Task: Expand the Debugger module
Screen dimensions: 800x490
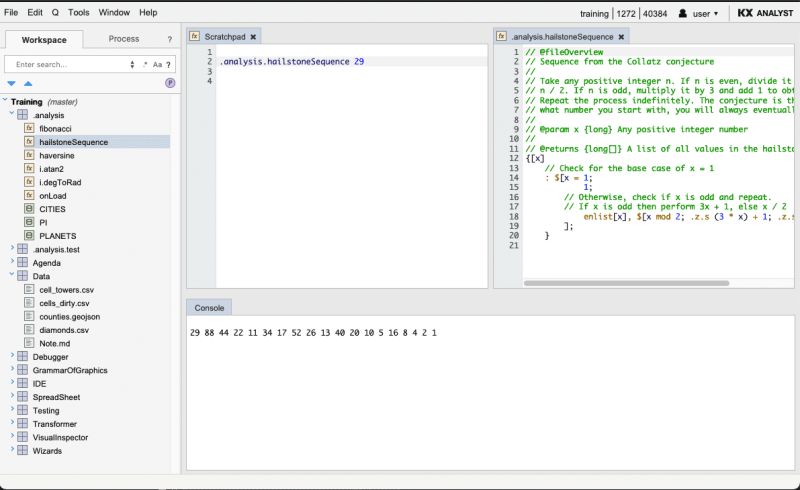Action: click(12, 356)
